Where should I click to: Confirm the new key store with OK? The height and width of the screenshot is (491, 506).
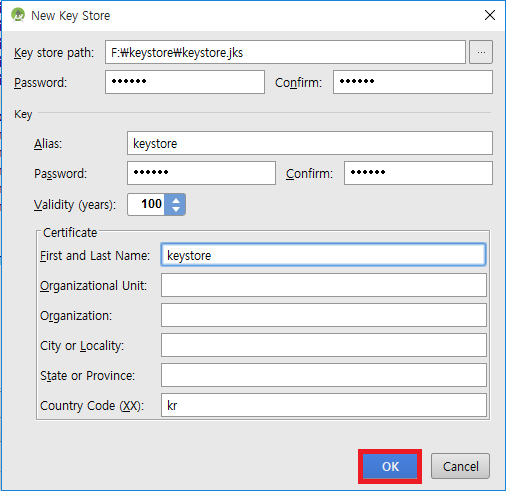tap(390, 466)
